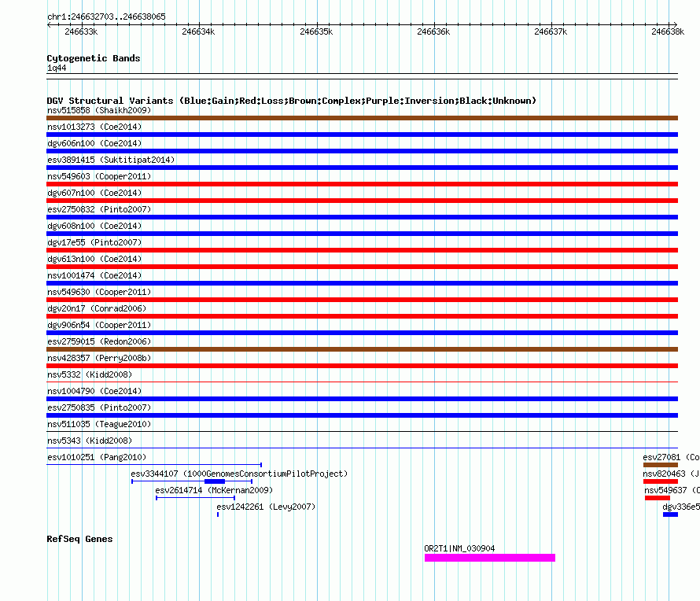Click the thin black line of nsv511035
This screenshot has height=601, width=700.
362,432
